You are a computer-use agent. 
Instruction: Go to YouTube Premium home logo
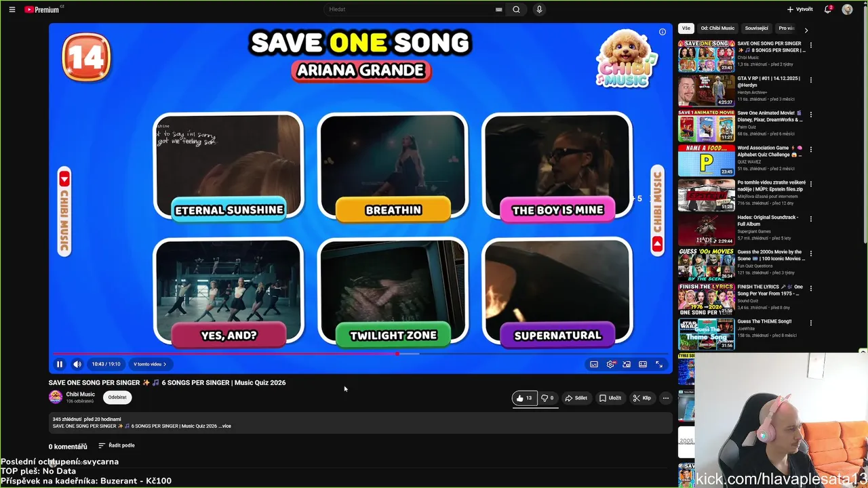pos(42,9)
